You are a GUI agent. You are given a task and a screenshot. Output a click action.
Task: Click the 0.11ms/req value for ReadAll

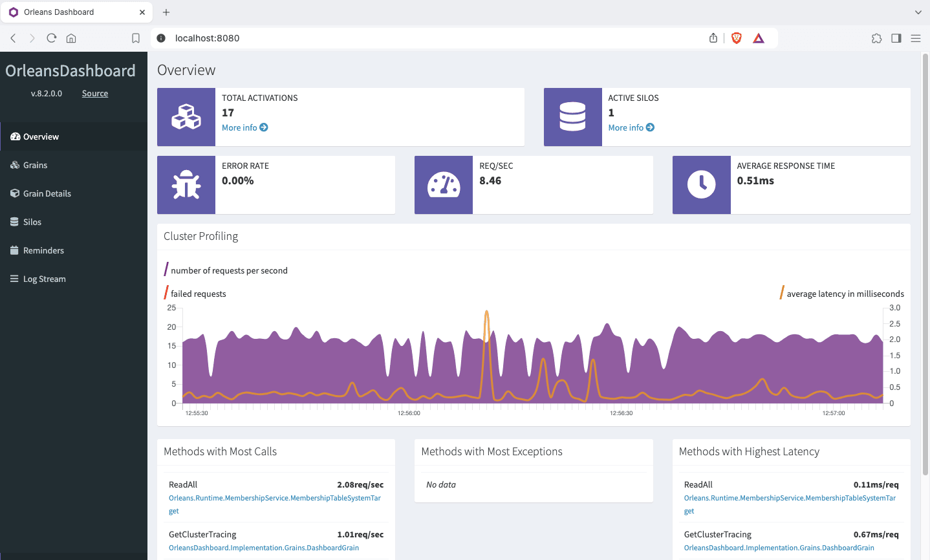point(876,484)
